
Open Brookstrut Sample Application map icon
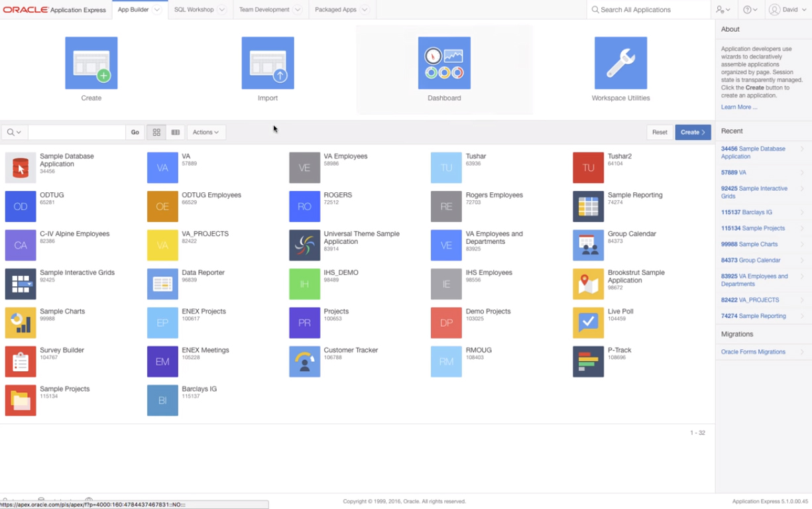pyautogui.click(x=588, y=284)
